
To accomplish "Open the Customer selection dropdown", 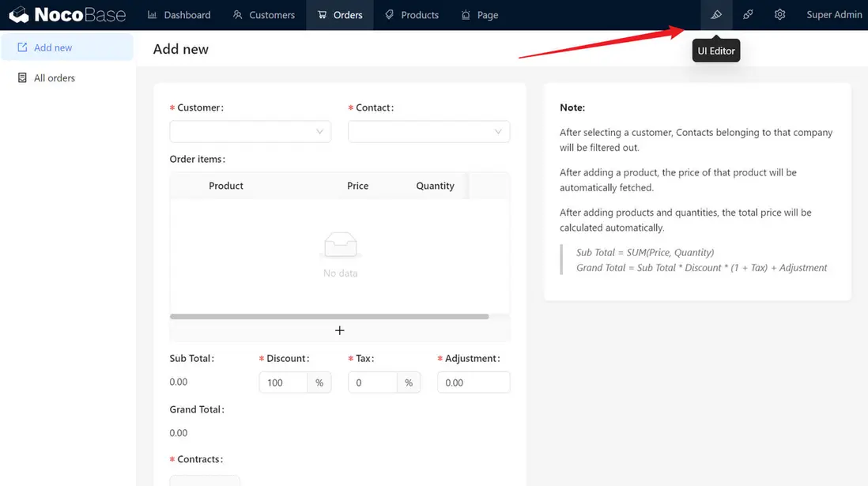I will pos(250,131).
